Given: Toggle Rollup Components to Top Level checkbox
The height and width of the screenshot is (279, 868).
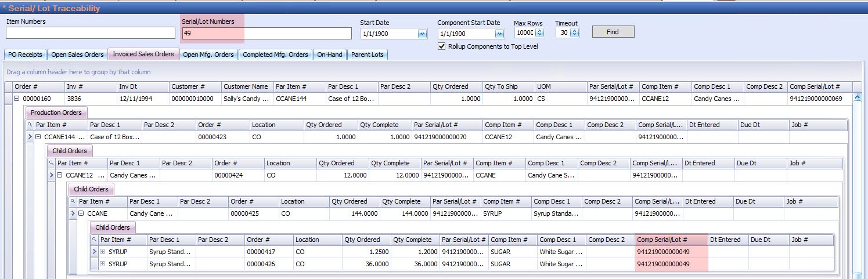Looking at the screenshot, I should pos(442,46).
